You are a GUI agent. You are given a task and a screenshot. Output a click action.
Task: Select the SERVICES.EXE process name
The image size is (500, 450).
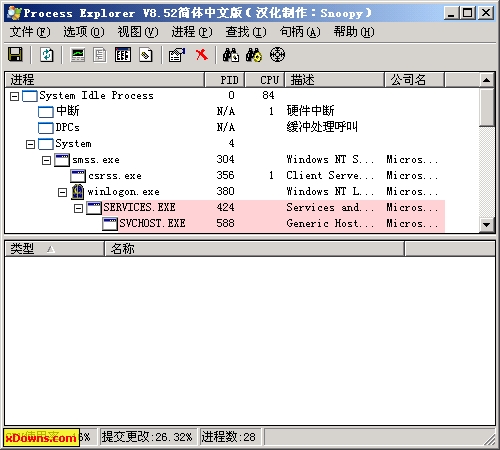point(139,208)
